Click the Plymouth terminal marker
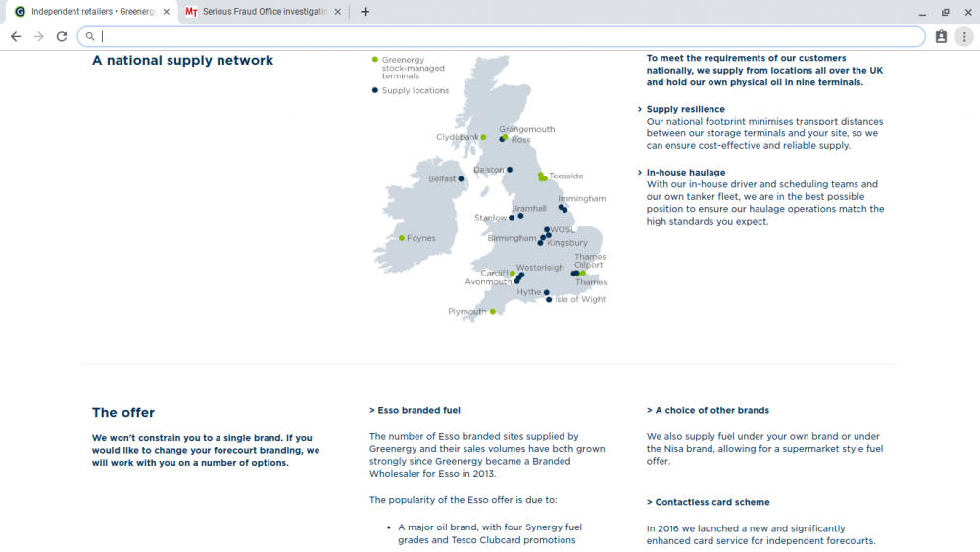This screenshot has width=980, height=552. click(x=493, y=312)
